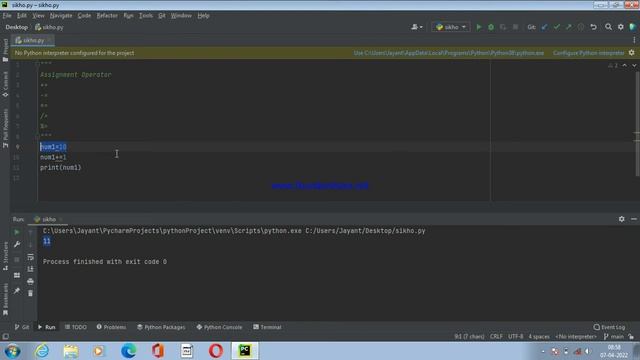This screenshot has height=360, width=640.
Task: Open the TODO tool window
Action: (76, 327)
